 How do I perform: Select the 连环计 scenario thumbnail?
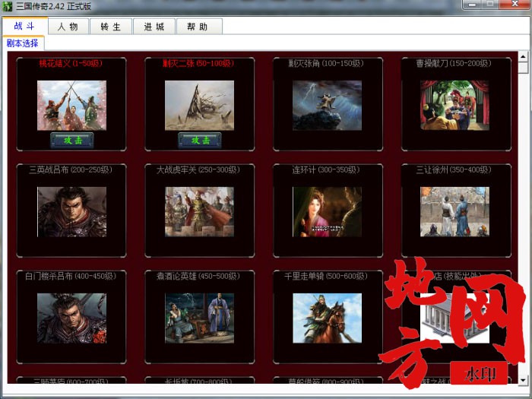click(327, 212)
